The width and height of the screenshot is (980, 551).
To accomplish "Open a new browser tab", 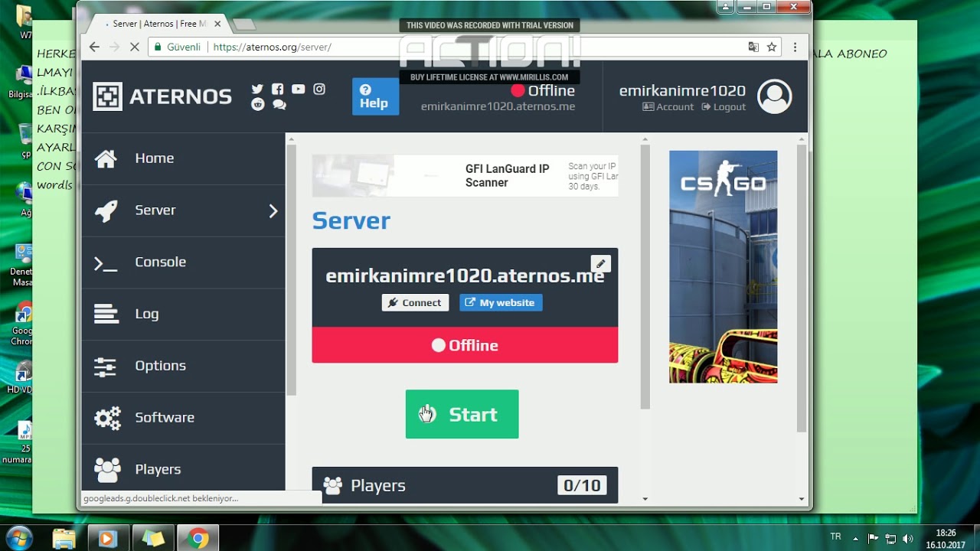I will pos(244,24).
